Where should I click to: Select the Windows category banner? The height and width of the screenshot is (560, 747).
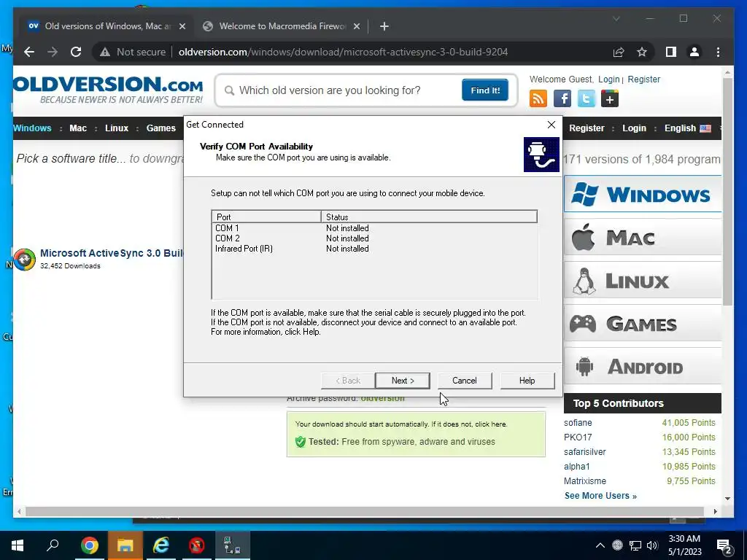[643, 194]
